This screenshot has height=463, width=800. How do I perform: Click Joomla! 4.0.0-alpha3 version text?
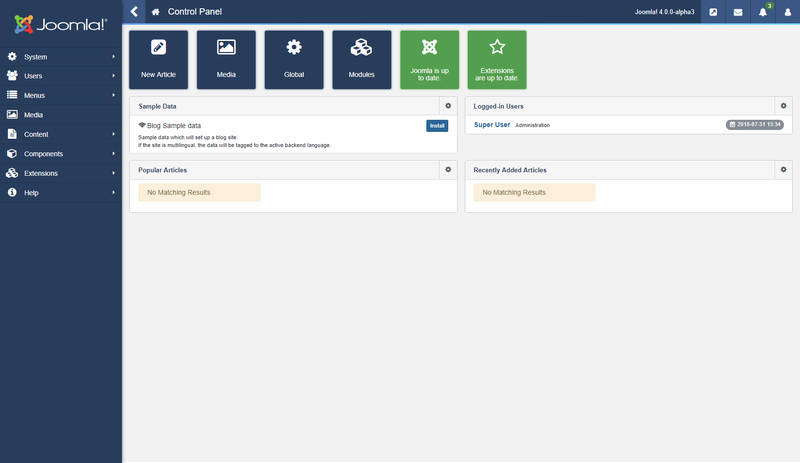click(664, 12)
